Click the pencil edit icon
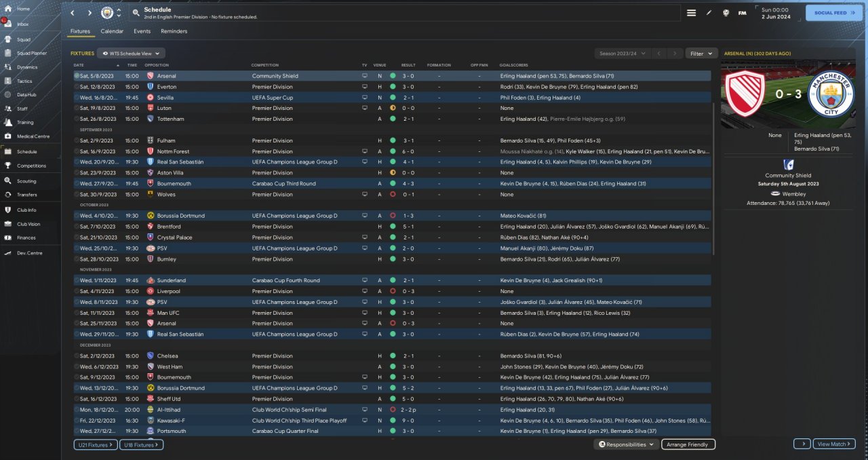The height and width of the screenshot is (460, 868). coord(709,13)
